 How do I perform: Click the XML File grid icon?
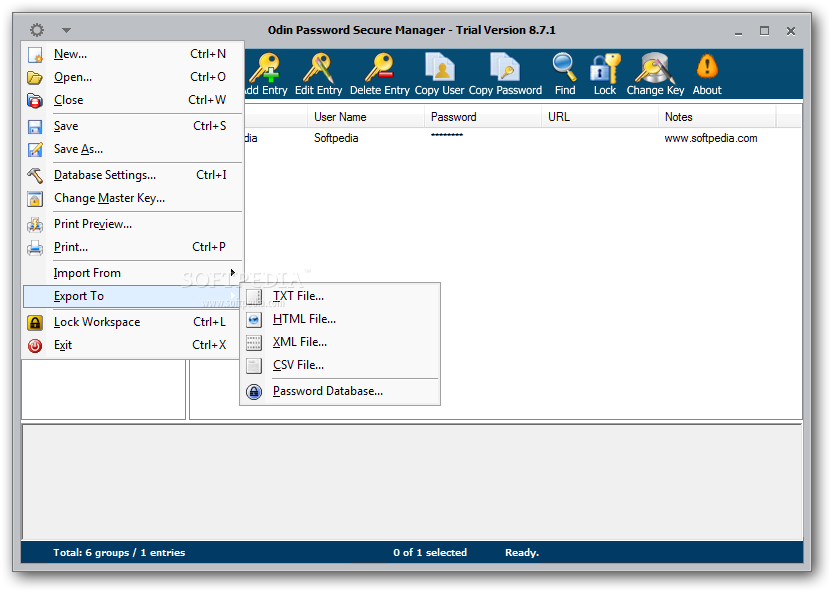click(254, 343)
